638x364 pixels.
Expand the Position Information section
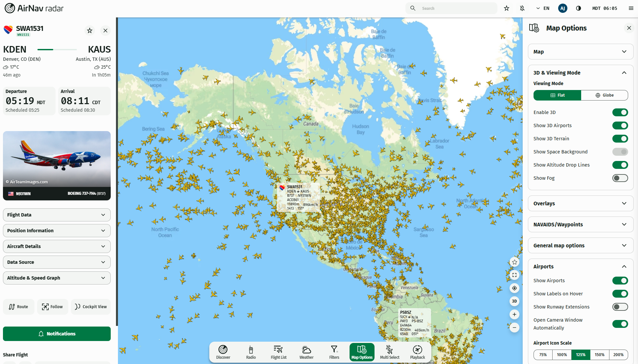57,231
